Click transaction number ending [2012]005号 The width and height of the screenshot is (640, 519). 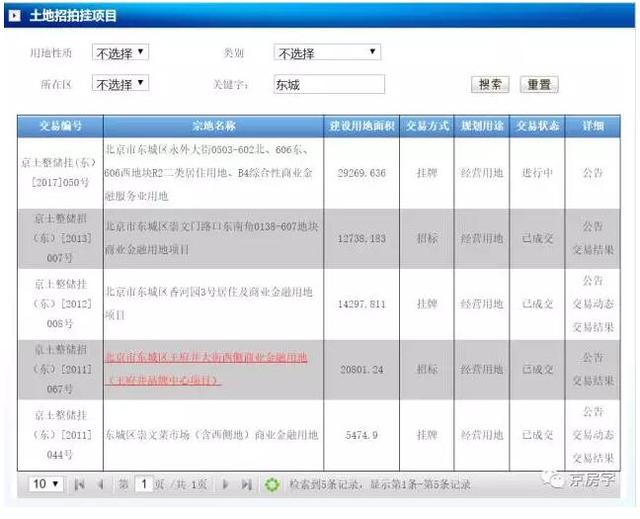[x=60, y=304]
